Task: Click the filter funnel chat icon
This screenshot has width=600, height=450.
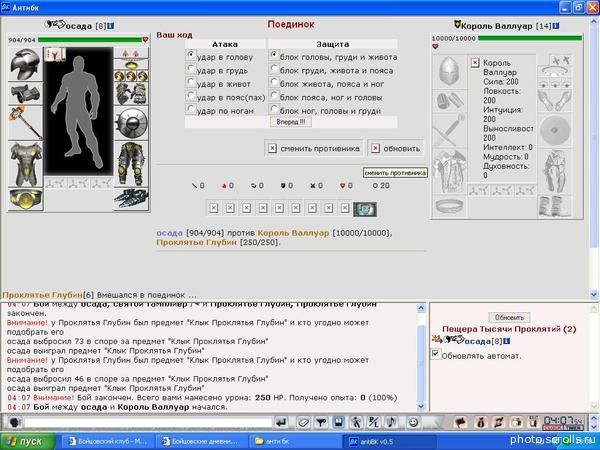Action: 321,422
